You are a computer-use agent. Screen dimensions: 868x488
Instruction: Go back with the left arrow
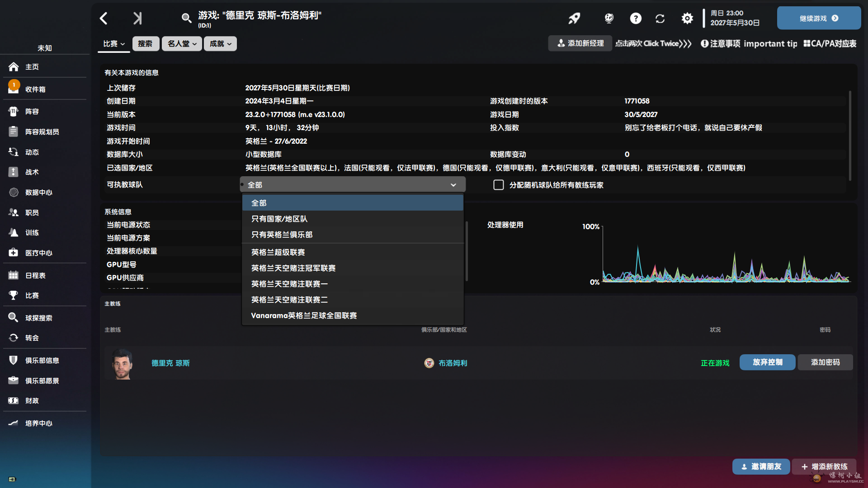click(104, 19)
